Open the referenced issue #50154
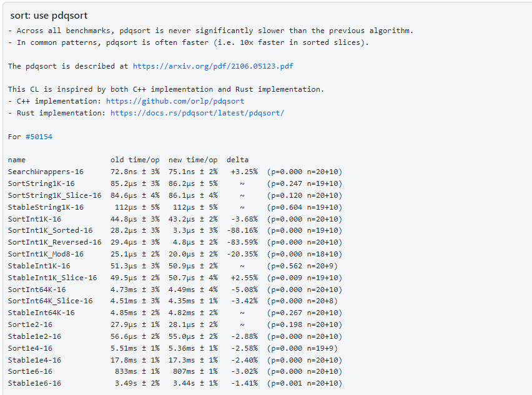The height and width of the screenshot is (395, 532). point(39,136)
